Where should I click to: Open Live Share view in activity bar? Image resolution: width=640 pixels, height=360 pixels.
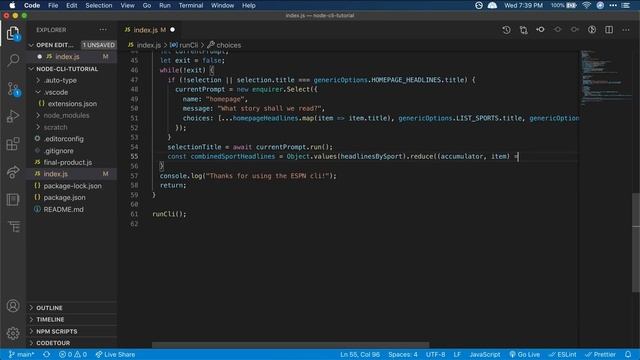click(13, 171)
